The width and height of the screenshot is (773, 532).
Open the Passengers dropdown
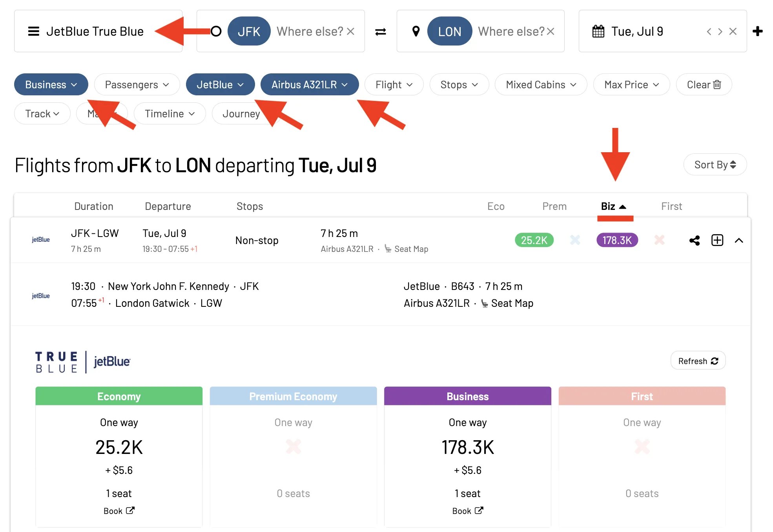pos(137,84)
